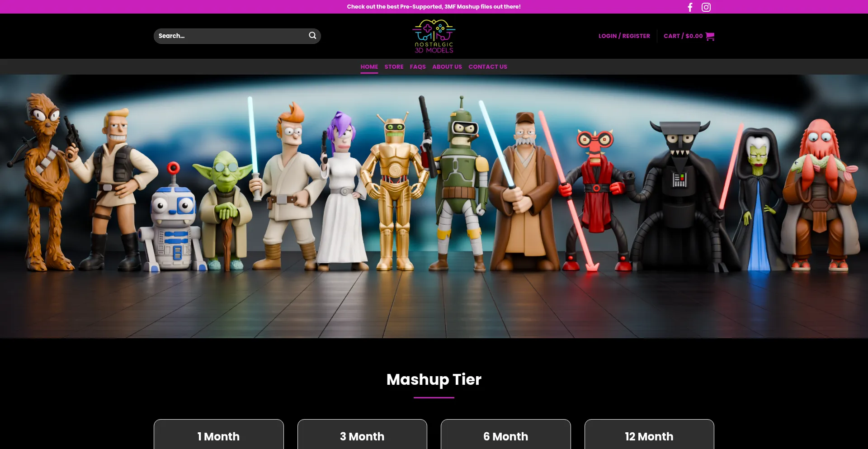
Task: Click the LOGIN / REGISTER link
Action: [624, 36]
